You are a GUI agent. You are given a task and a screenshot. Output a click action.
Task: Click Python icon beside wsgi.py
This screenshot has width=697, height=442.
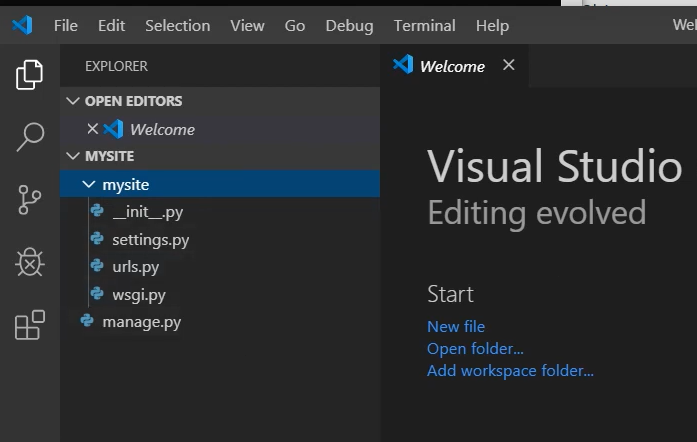coord(97,293)
